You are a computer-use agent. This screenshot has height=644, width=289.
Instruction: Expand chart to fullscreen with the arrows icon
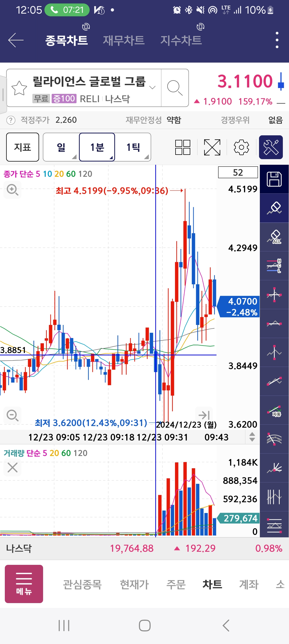212,147
